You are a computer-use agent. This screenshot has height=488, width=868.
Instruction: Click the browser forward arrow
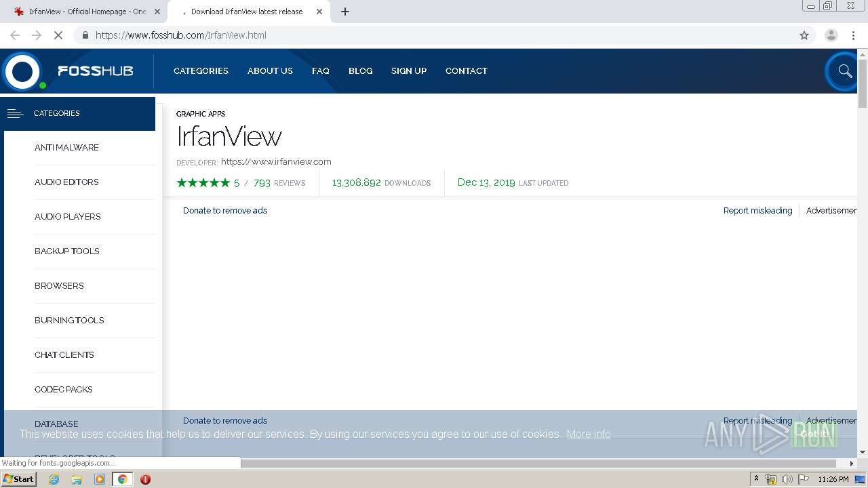coord(37,35)
